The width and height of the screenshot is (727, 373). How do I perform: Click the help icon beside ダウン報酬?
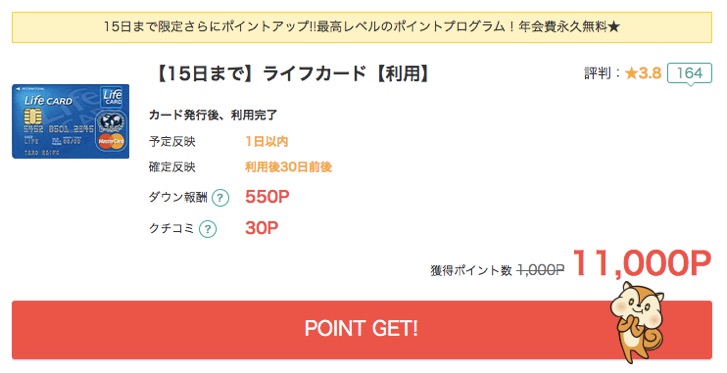(220, 198)
